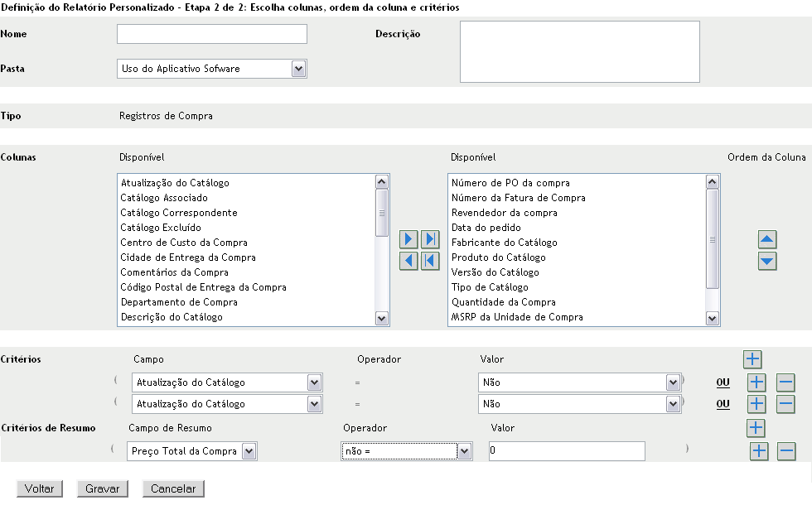Remove the Critérios de Resumo row
The height and width of the screenshot is (505, 812).
(x=786, y=451)
